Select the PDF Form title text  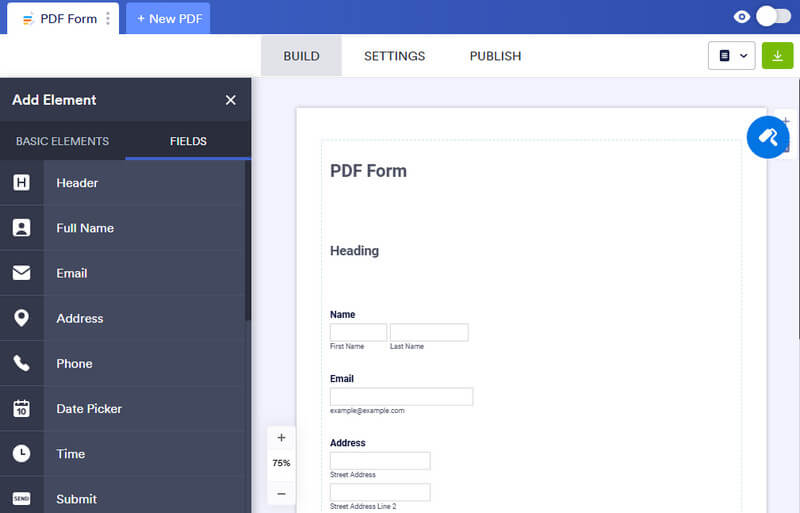368,171
